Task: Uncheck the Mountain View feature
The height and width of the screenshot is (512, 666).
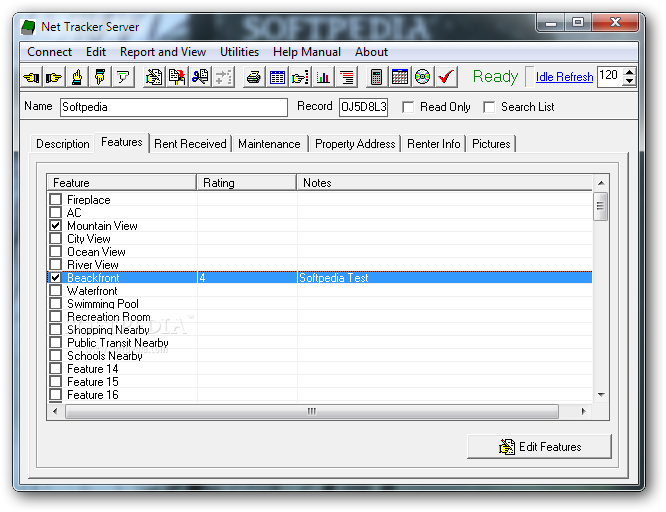Action: pyautogui.click(x=56, y=225)
